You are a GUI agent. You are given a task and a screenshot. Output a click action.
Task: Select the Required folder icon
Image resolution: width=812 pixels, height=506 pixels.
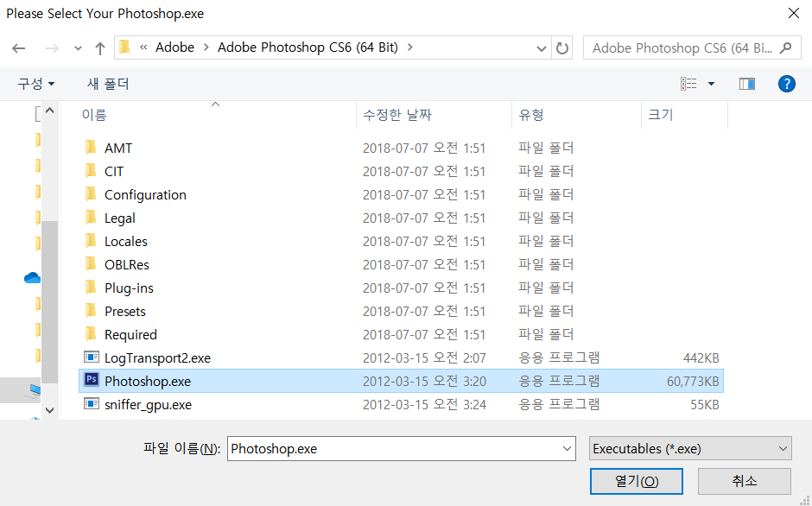click(91, 334)
